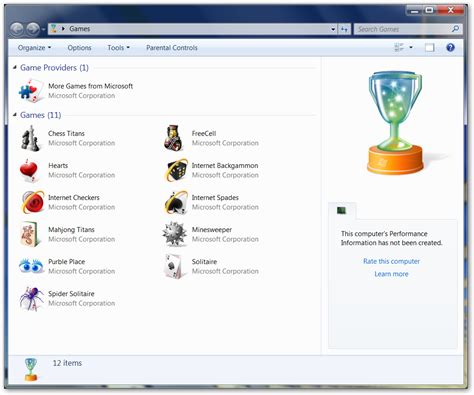Collapse the Game Providers group
Viewport: 474px width, 395px height.
tap(15, 67)
